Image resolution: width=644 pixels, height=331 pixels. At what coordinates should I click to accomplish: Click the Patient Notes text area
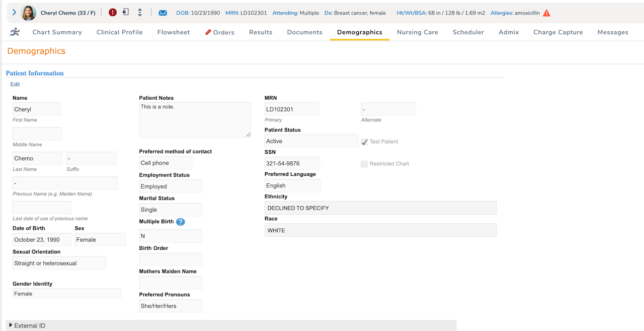point(195,120)
